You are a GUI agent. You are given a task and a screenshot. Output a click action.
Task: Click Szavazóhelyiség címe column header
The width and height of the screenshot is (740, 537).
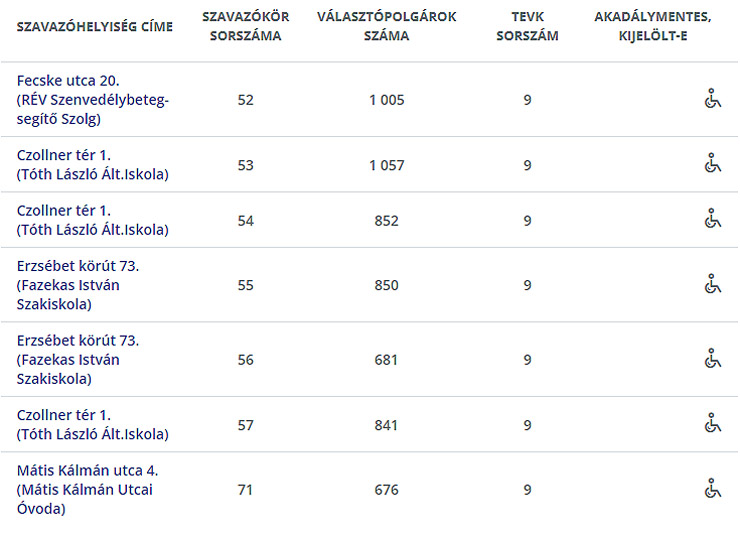pyautogui.click(x=95, y=27)
